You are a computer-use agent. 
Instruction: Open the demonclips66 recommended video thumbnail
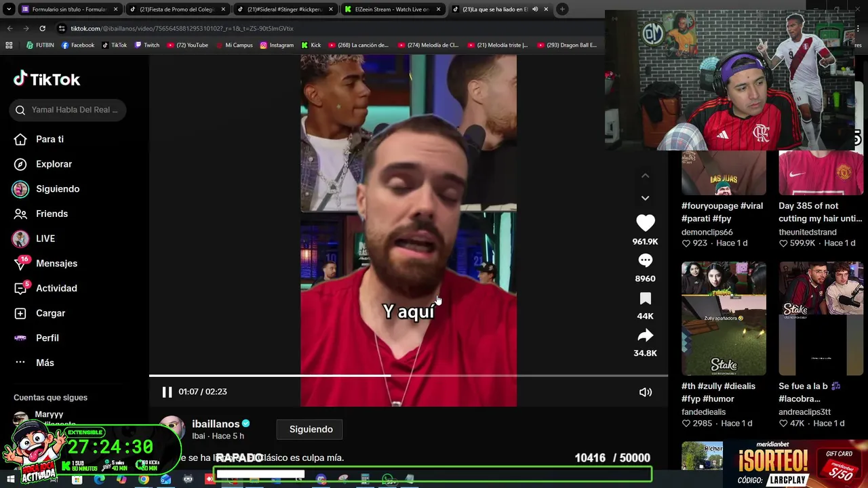click(724, 173)
